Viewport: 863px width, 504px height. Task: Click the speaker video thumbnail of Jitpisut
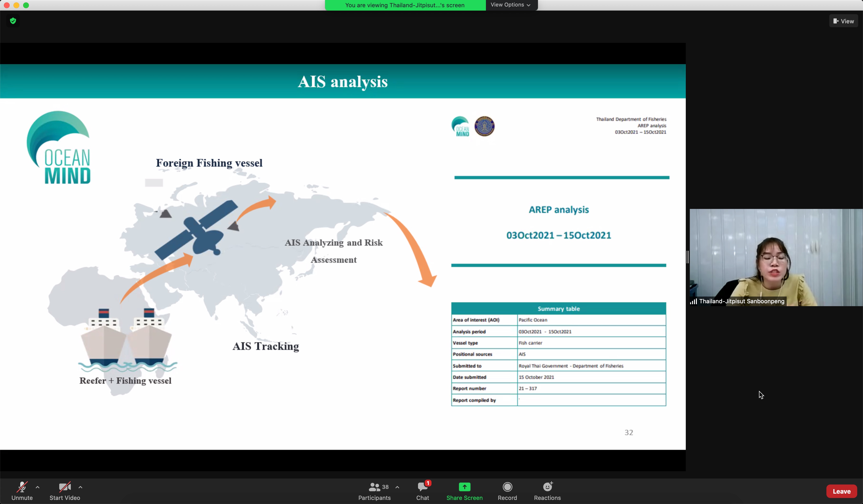point(776,257)
